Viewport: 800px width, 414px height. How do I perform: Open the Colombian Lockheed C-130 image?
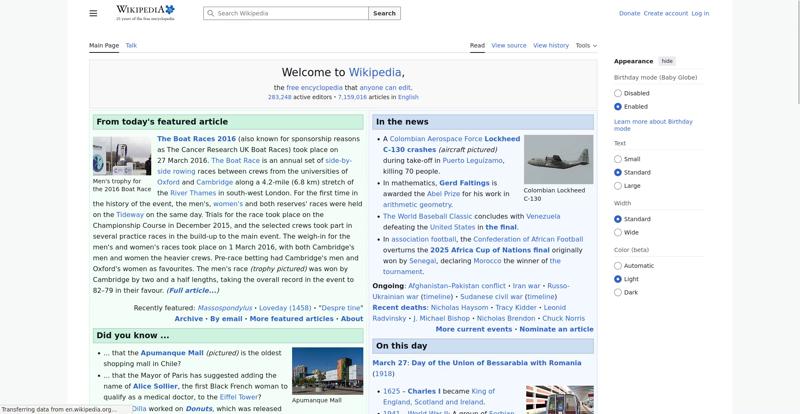coord(557,158)
